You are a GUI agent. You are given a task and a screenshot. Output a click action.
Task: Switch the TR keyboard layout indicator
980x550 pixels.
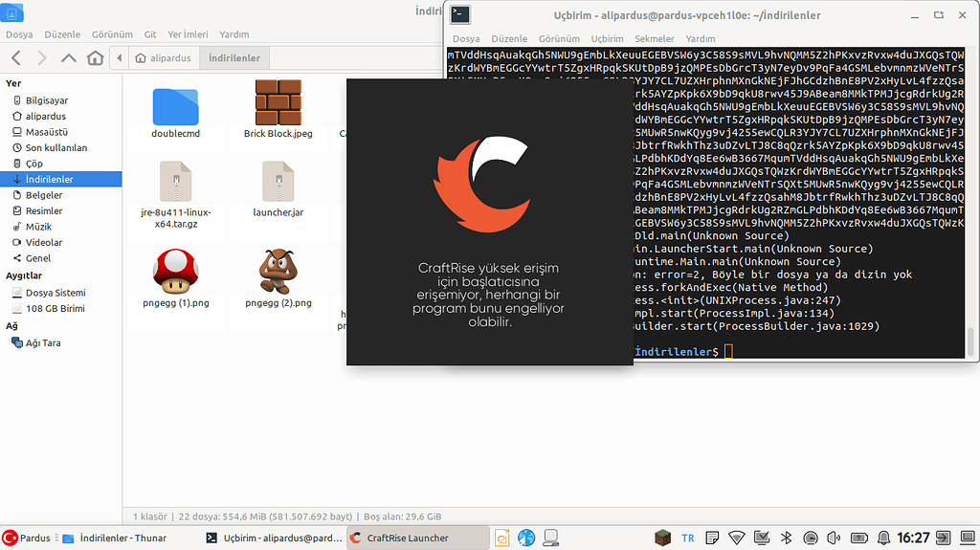coord(687,539)
